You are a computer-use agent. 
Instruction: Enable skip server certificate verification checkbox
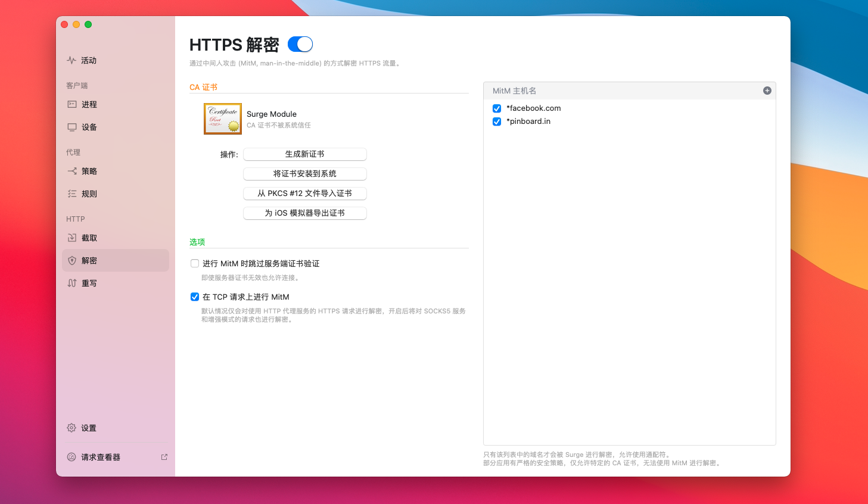click(x=195, y=263)
